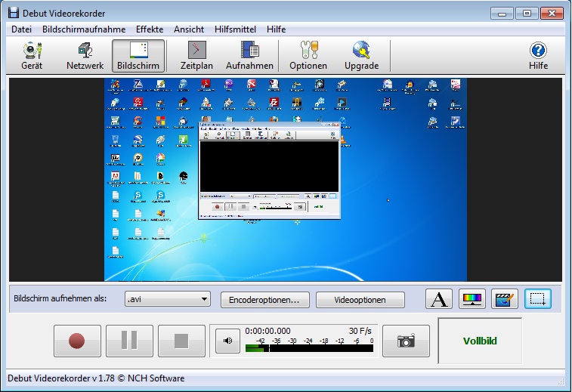Viewport: 572px width, 392px height.
Task: Start recording with the red record button
Action: [x=77, y=341]
